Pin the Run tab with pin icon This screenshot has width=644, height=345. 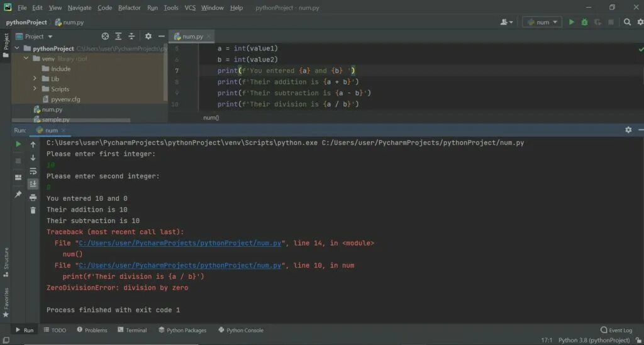click(18, 194)
